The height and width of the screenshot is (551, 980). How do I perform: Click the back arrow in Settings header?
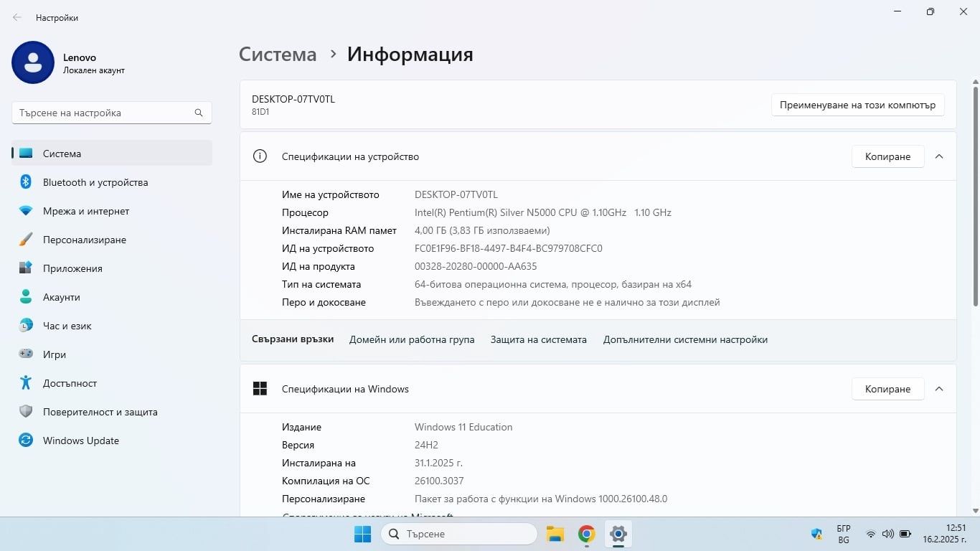coord(17,17)
